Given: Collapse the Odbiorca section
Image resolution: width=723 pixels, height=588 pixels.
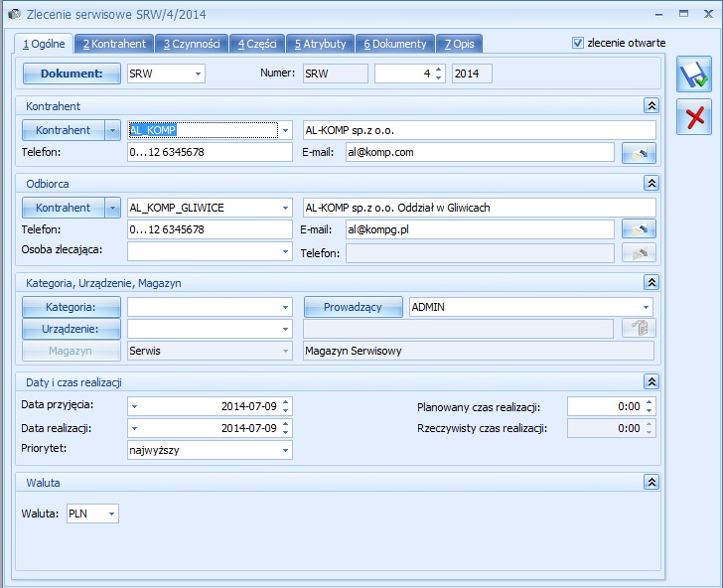Looking at the screenshot, I should pyautogui.click(x=651, y=183).
